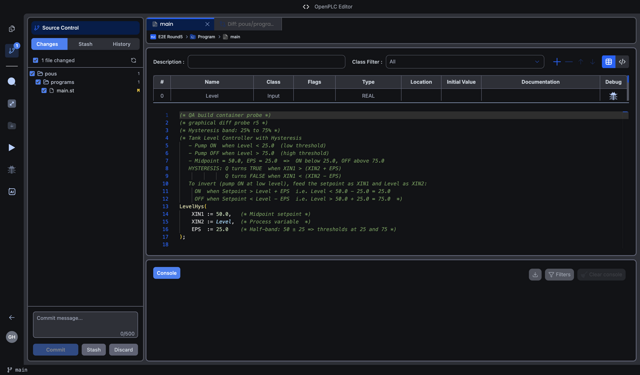This screenshot has width=640, height=375.
Task: Move variable up arrow icon
Action: click(x=580, y=62)
